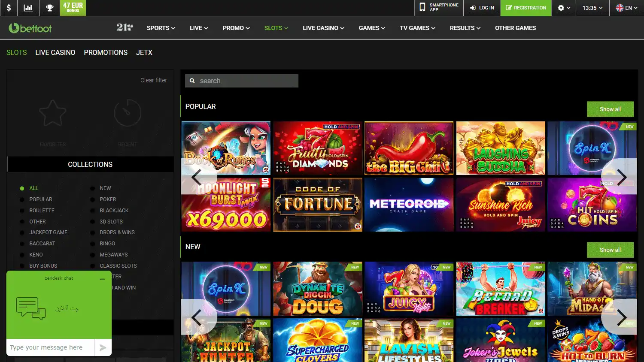
Task: Click the Registration button
Action: tap(526, 8)
